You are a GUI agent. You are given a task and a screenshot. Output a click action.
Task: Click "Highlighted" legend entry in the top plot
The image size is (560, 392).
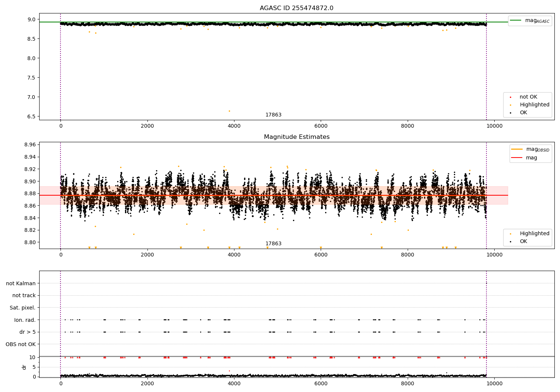coord(535,105)
